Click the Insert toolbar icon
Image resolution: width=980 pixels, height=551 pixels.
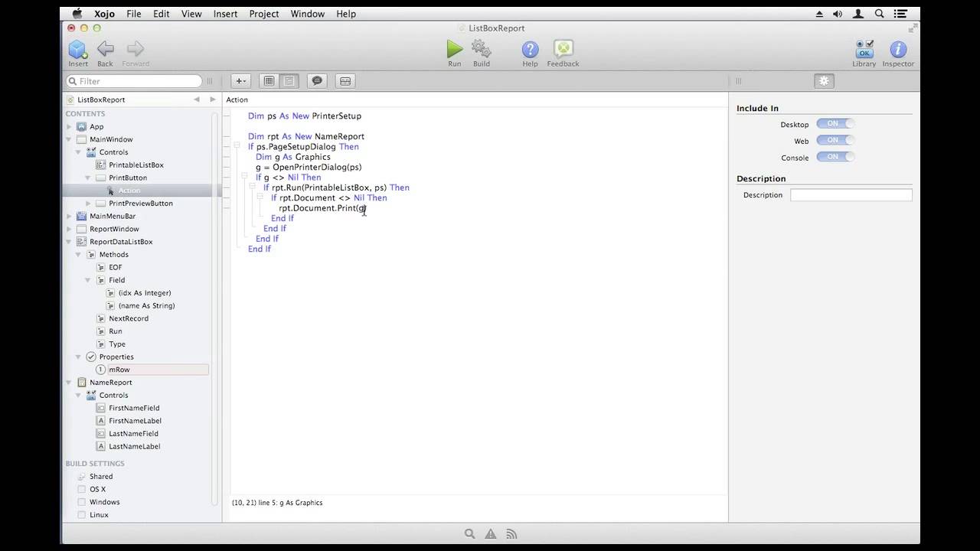(x=78, y=50)
